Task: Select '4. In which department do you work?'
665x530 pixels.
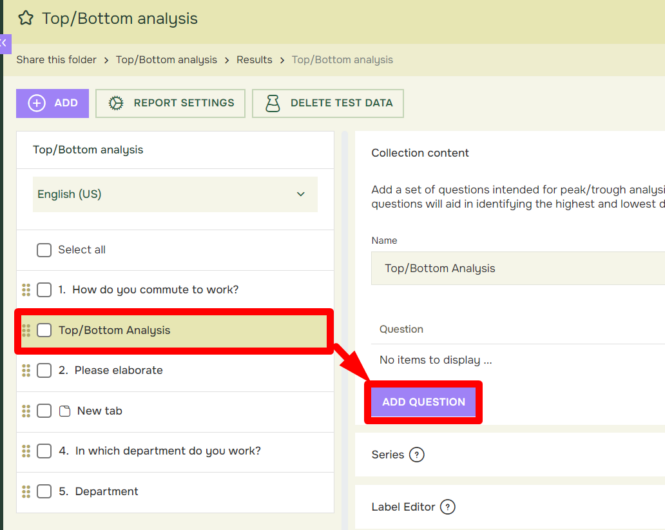Action: [175, 451]
